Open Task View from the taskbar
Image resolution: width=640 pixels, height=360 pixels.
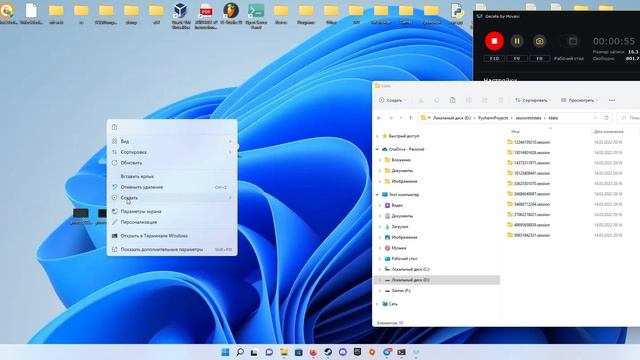coord(254,352)
